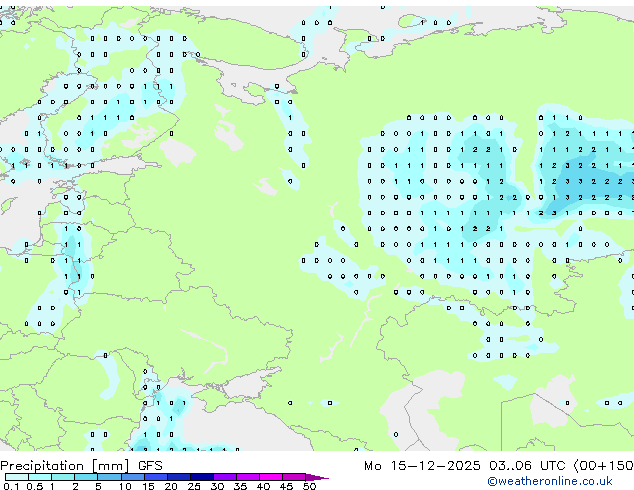Click the 'Precipitation [mm]' title text

pos(65,466)
